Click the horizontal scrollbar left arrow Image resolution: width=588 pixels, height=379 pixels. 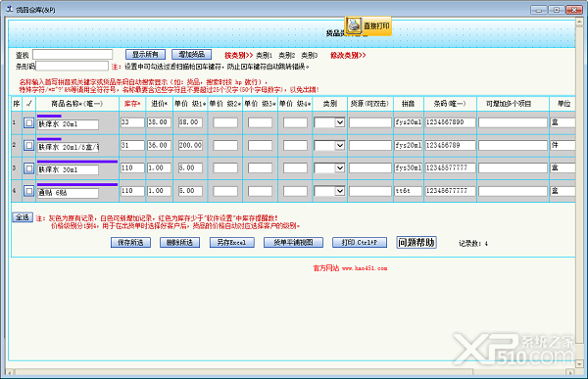coord(10,372)
